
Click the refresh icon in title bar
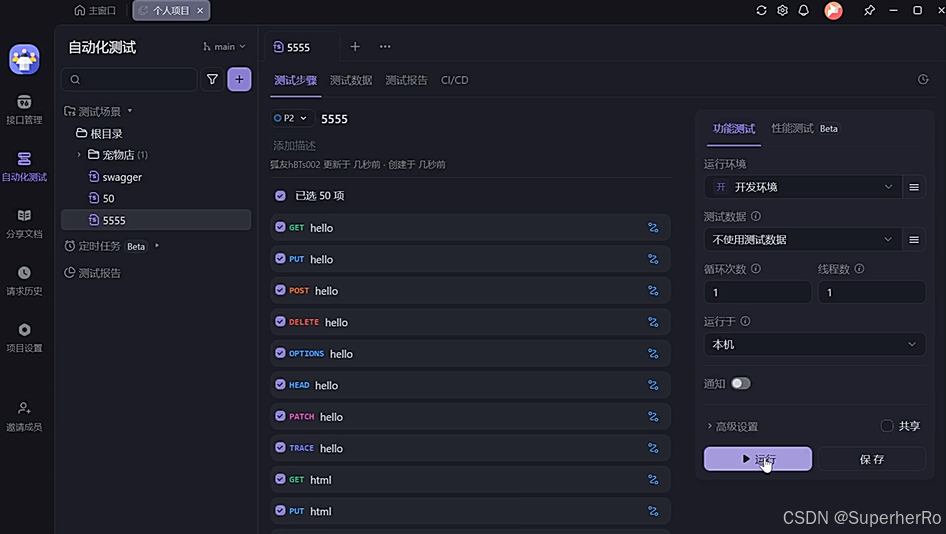coord(761,10)
